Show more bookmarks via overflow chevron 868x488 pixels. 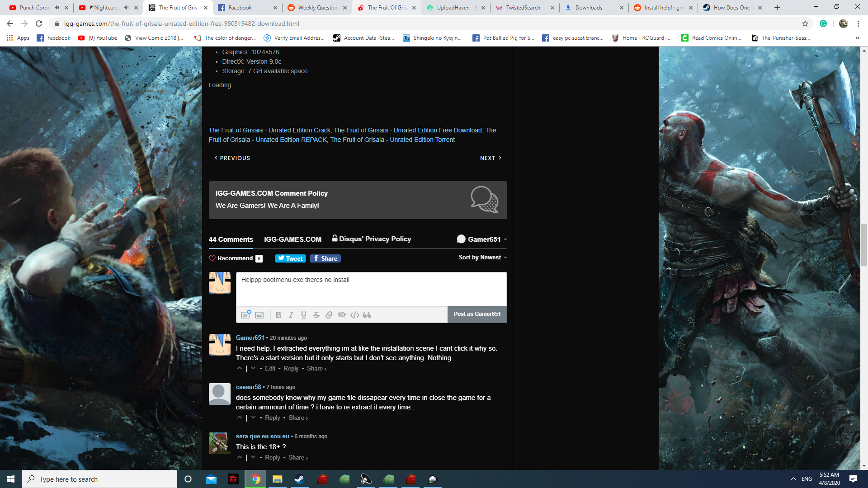coord(858,38)
